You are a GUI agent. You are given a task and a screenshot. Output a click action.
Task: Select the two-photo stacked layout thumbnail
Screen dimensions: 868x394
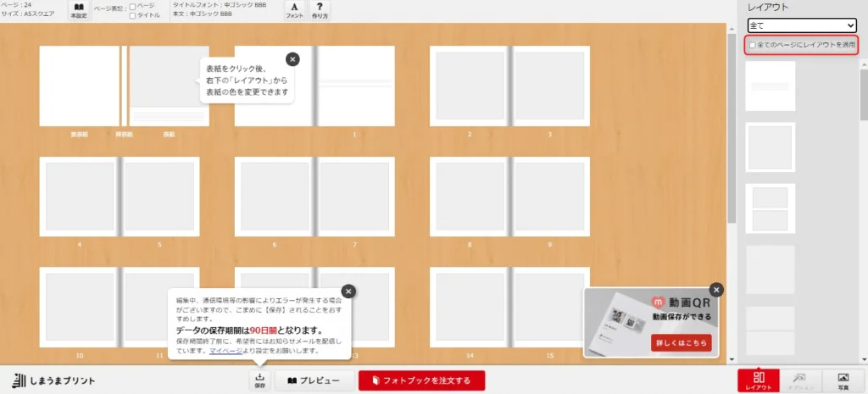770,208
